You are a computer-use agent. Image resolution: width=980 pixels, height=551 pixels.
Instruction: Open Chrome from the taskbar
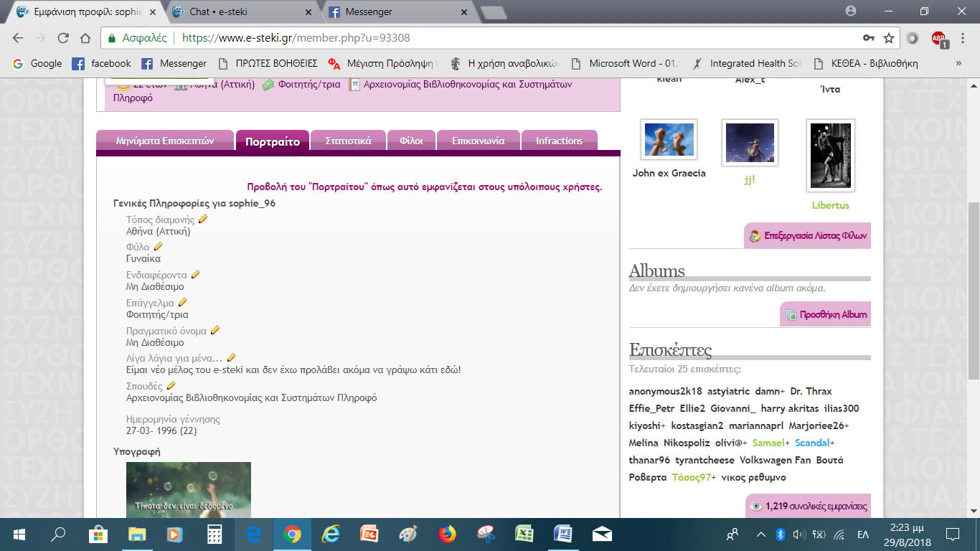[x=291, y=534]
